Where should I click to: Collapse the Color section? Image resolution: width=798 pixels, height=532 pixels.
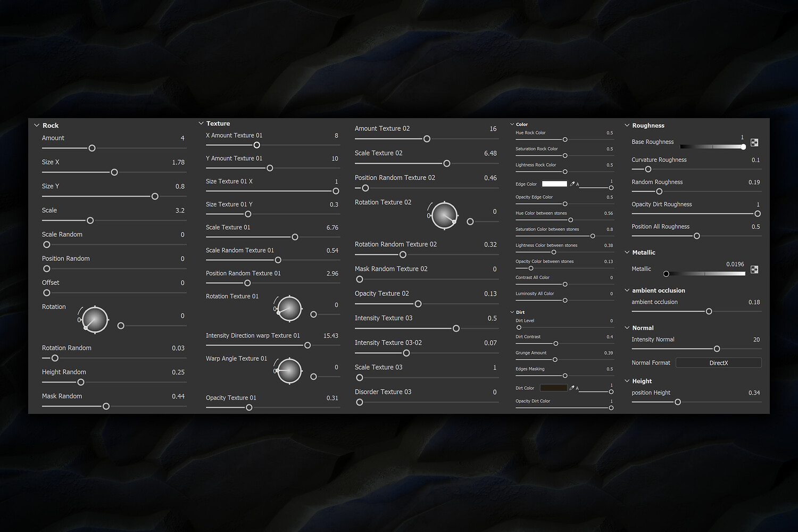tap(512, 124)
